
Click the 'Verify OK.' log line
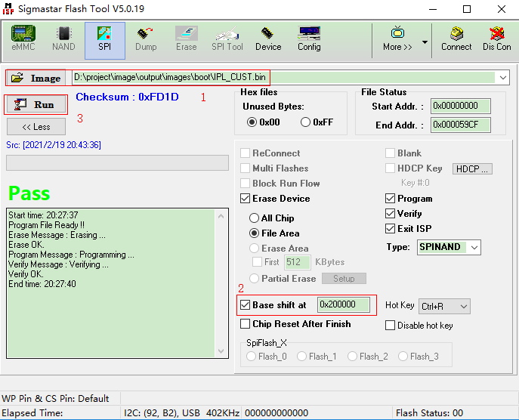26,274
